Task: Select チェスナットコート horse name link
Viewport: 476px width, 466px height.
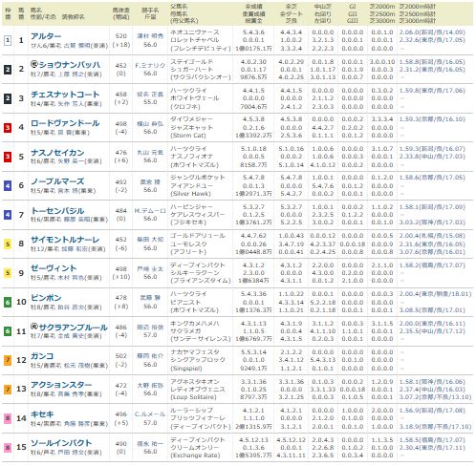Action: [65, 95]
